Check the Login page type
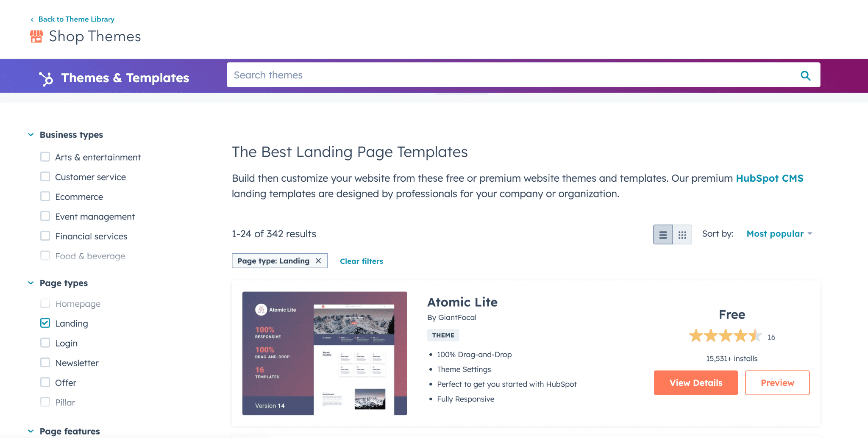Viewport: 868px width, 438px height. point(45,343)
